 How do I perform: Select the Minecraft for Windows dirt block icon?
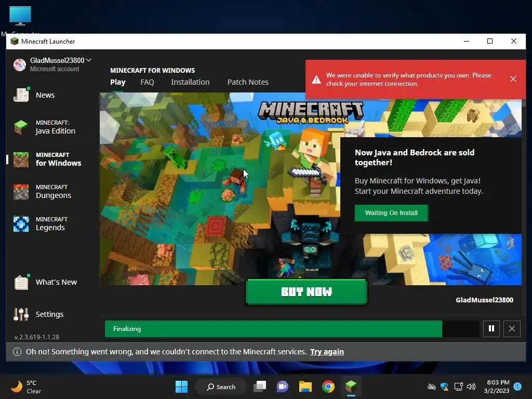[21, 159]
